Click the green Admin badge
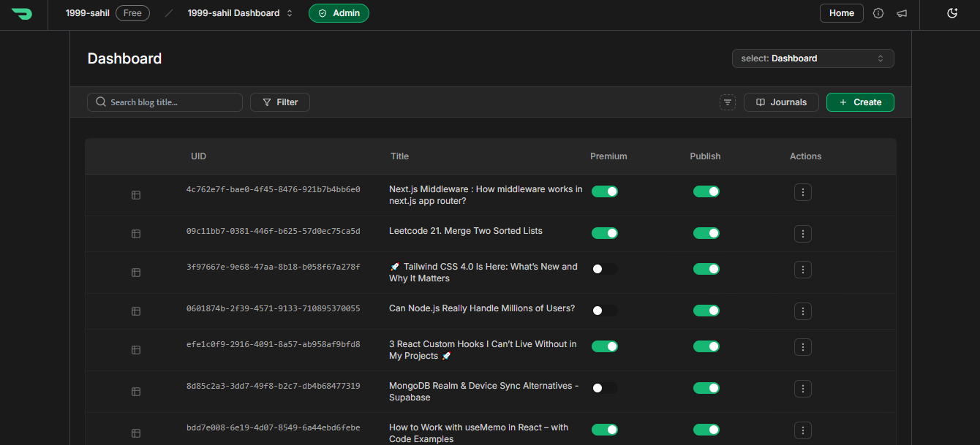 click(339, 13)
